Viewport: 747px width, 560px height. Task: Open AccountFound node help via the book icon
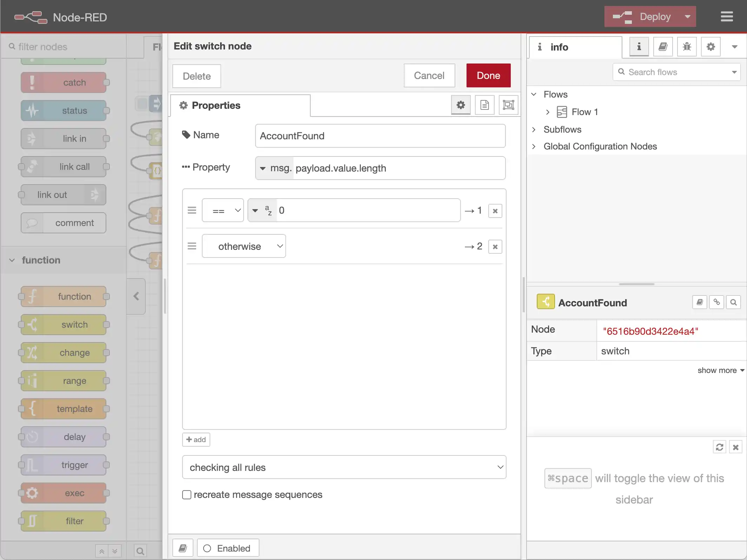[x=699, y=302]
